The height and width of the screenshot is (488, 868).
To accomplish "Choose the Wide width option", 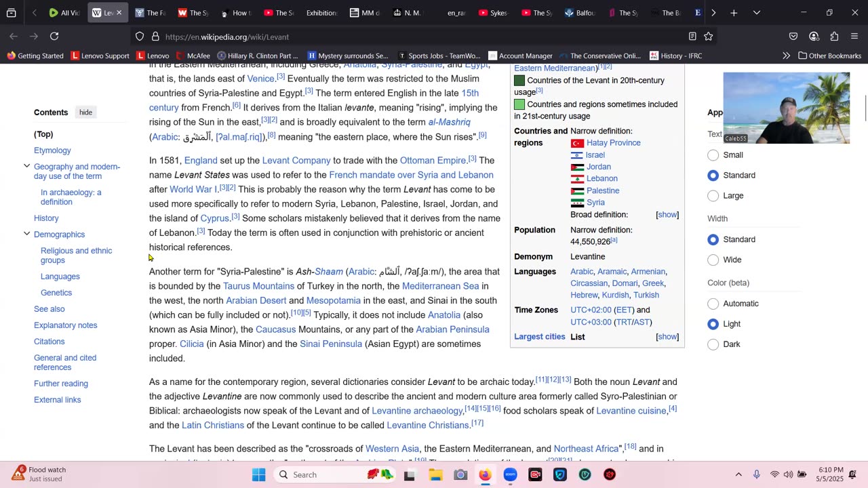I will coord(713,260).
